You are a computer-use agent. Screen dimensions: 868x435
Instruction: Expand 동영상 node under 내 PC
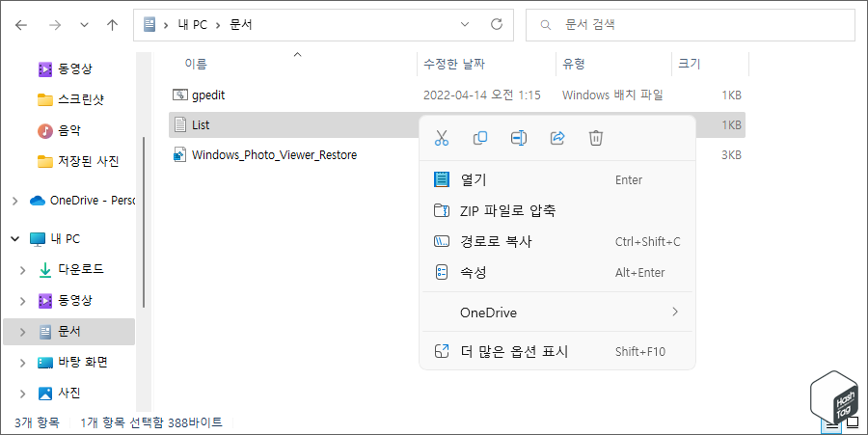23,301
